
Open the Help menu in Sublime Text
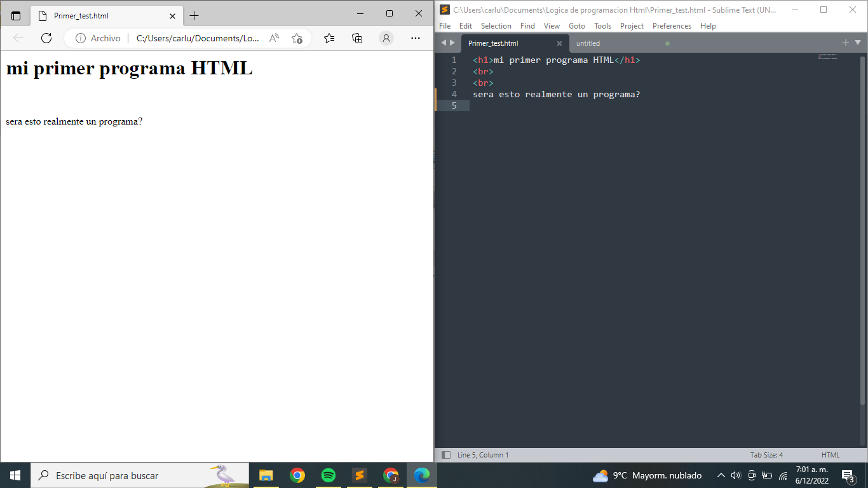tap(708, 26)
